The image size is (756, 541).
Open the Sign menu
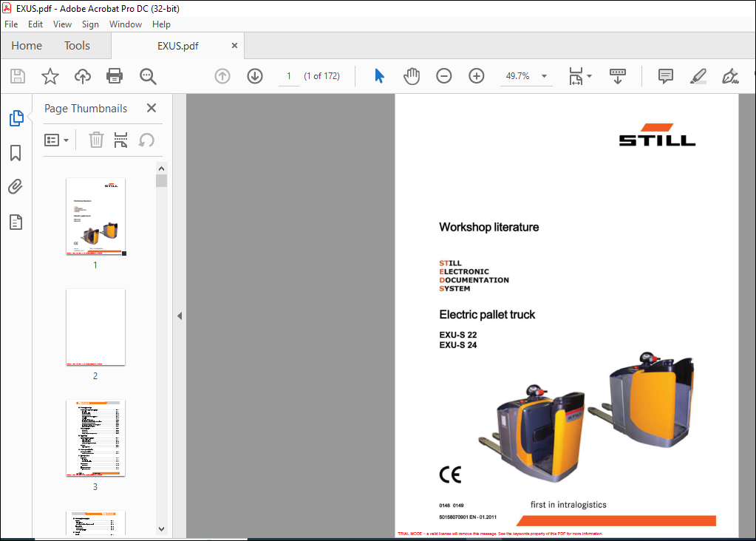coord(90,24)
